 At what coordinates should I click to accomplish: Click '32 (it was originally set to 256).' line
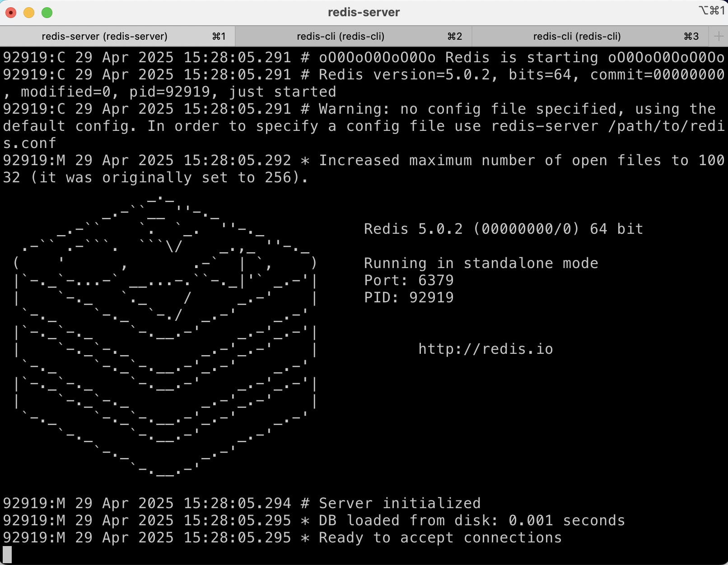[x=156, y=177]
